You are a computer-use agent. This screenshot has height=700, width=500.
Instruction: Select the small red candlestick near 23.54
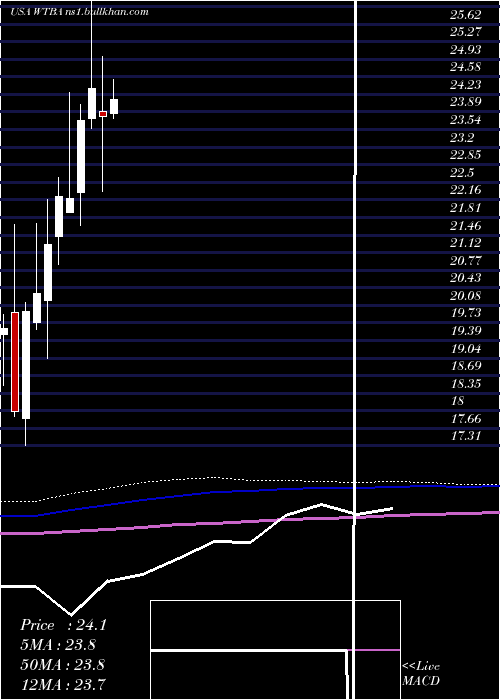(103, 114)
